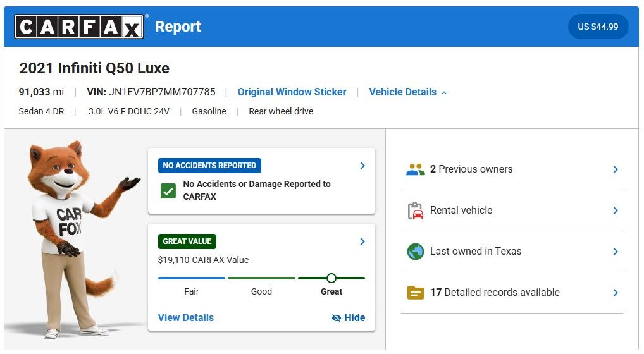Screen dimensions: 644x354
Task: Click the yellow detailed records folder icon
Action: [415, 293]
